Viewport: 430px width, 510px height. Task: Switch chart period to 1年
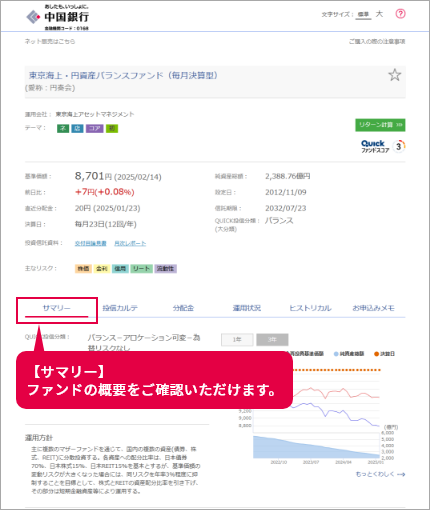point(237,340)
